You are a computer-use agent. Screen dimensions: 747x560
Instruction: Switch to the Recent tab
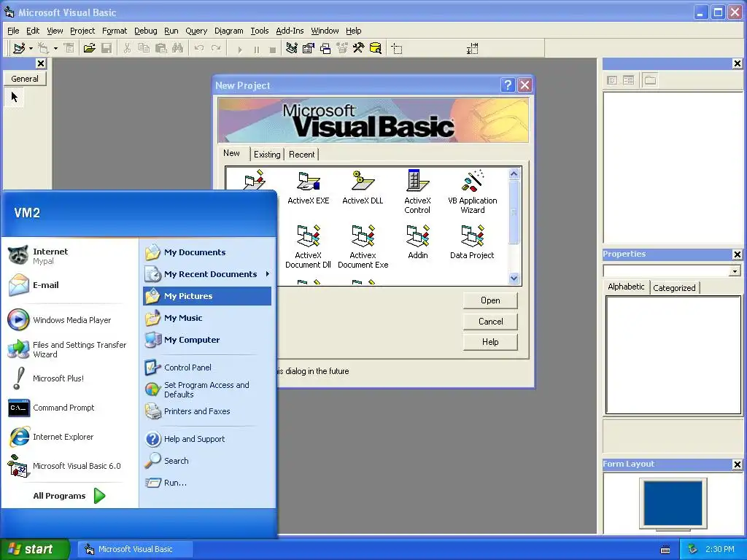click(x=301, y=155)
